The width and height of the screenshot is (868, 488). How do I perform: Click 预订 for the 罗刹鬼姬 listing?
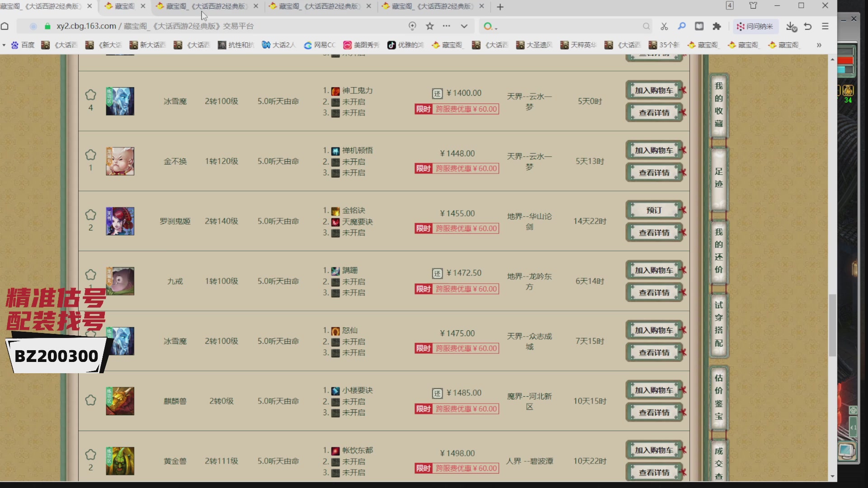click(654, 210)
